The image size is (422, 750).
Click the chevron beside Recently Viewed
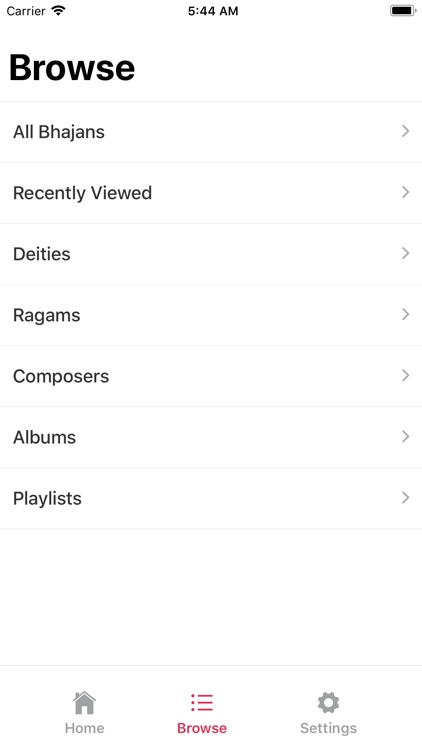(x=406, y=192)
